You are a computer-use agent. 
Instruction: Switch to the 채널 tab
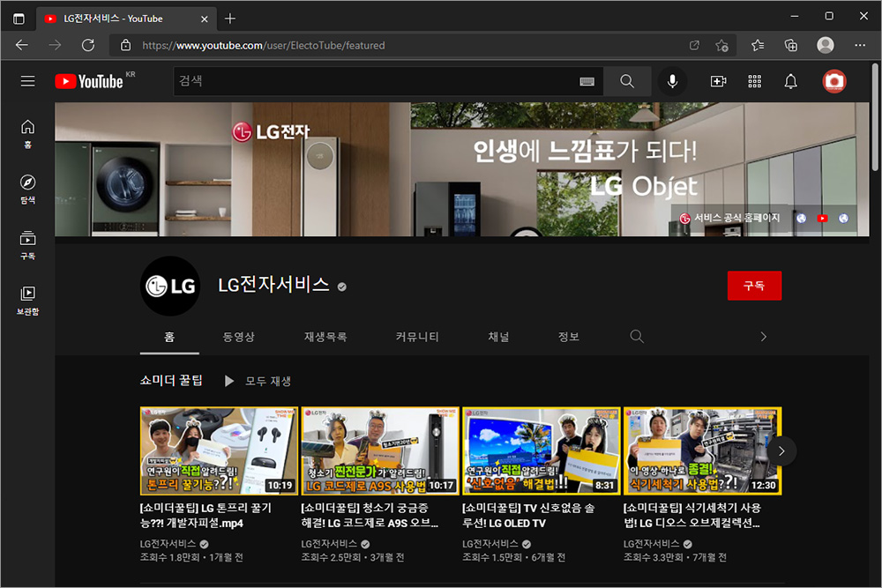(x=498, y=337)
